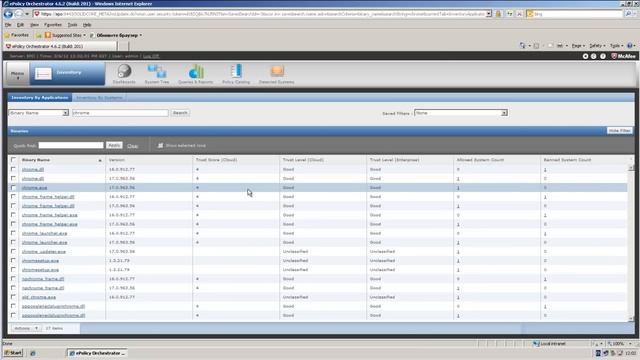Click the browser Forward arrow button
The width and height of the screenshot is (640, 360).
coord(19,14)
